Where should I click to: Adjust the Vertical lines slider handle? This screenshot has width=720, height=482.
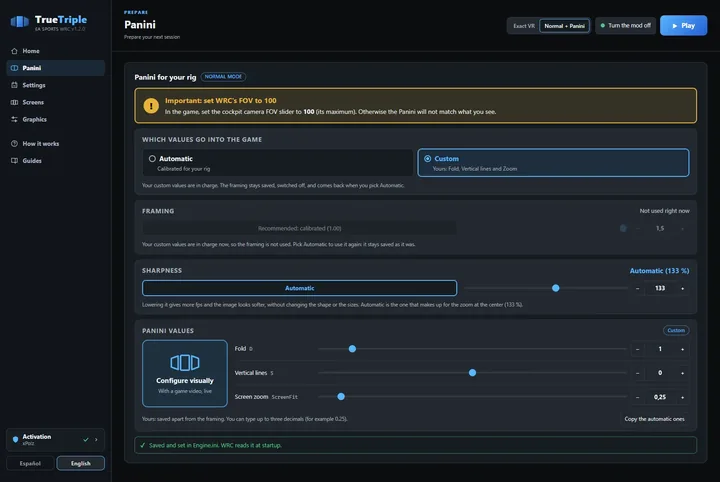click(472, 373)
